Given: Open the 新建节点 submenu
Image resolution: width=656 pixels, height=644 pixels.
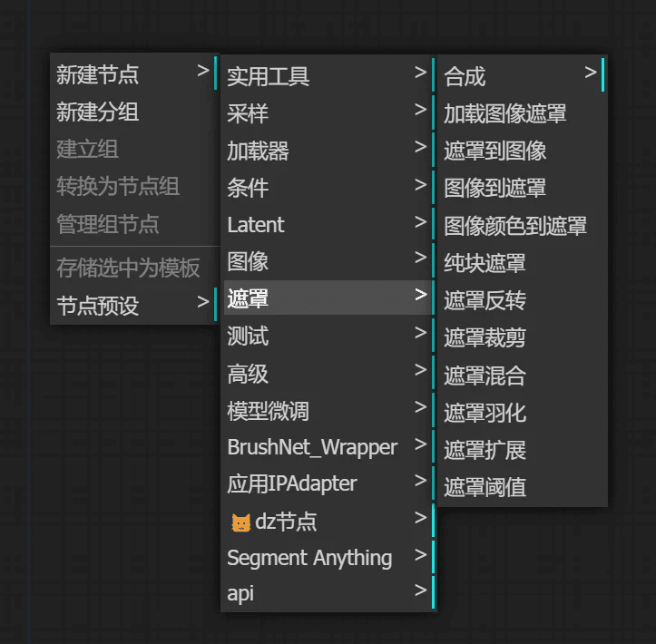Looking at the screenshot, I should point(134,73).
